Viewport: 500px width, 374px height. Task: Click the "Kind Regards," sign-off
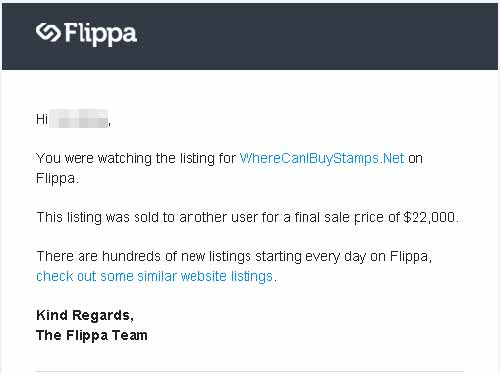coord(85,315)
